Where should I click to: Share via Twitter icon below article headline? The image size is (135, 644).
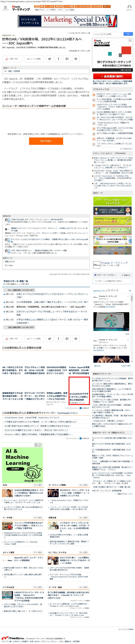pyautogui.click(x=50, y=59)
